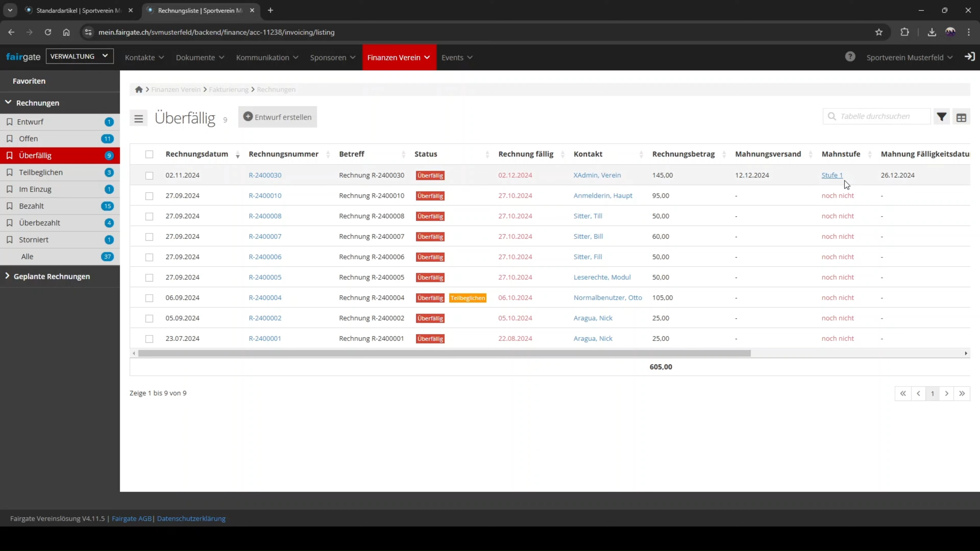Tick the select-all checkbox in the table header
The image size is (980, 551).
point(149,154)
